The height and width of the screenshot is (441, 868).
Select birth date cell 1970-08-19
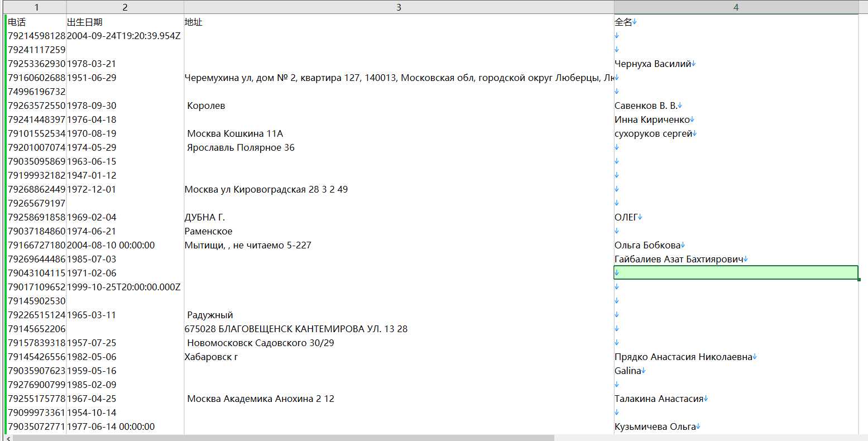125,133
